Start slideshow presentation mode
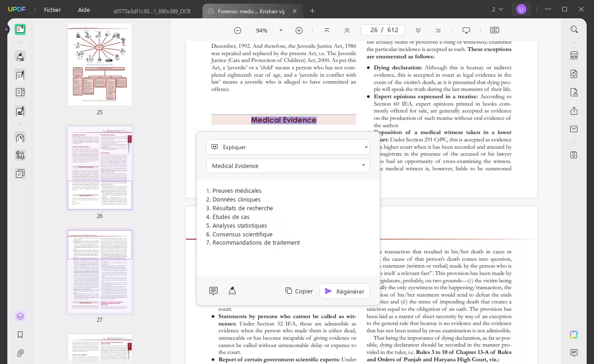This screenshot has width=594, height=364. 466,30
